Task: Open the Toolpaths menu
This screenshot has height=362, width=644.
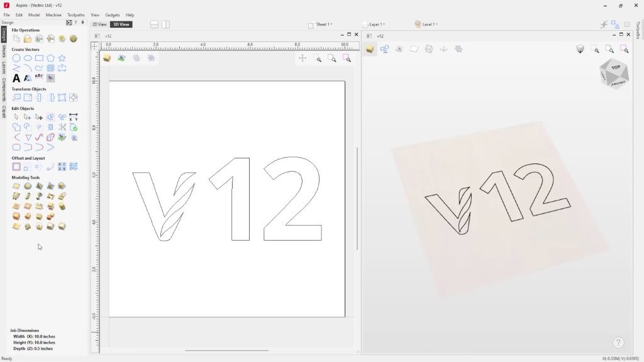Action: pos(75,14)
